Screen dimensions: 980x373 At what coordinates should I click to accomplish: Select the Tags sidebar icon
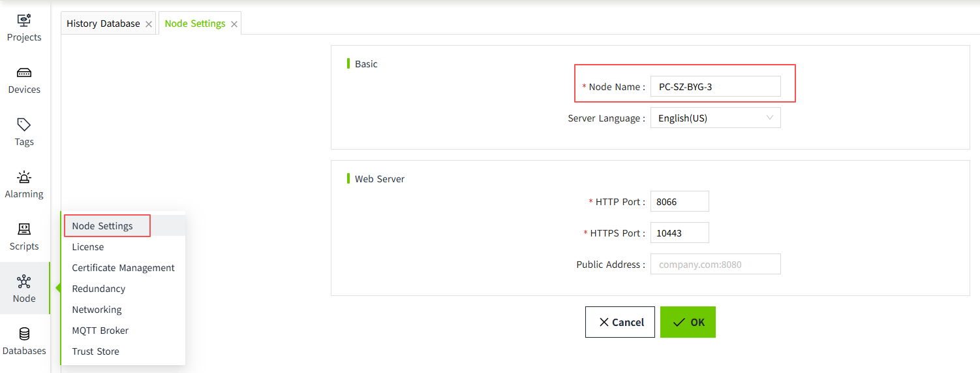tap(24, 125)
